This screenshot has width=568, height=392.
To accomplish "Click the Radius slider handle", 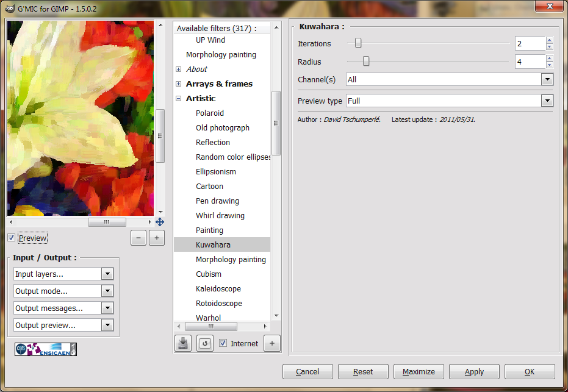I will [366, 61].
